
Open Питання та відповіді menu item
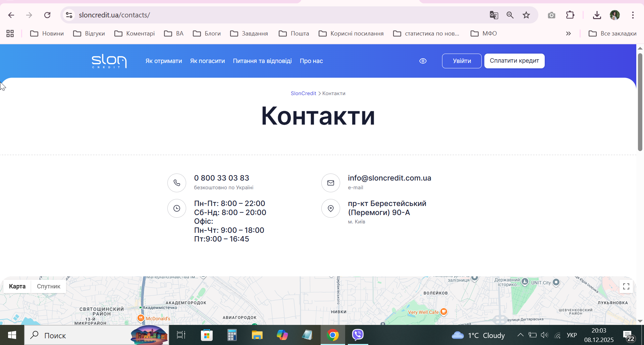pyautogui.click(x=262, y=61)
